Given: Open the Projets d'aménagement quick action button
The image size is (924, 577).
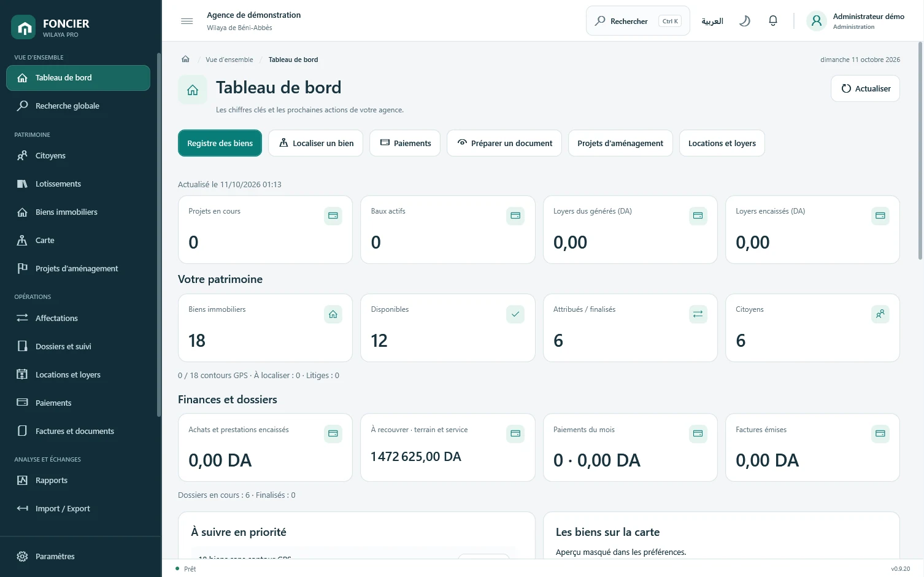Looking at the screenshot, I should click(x=620, y=143).
